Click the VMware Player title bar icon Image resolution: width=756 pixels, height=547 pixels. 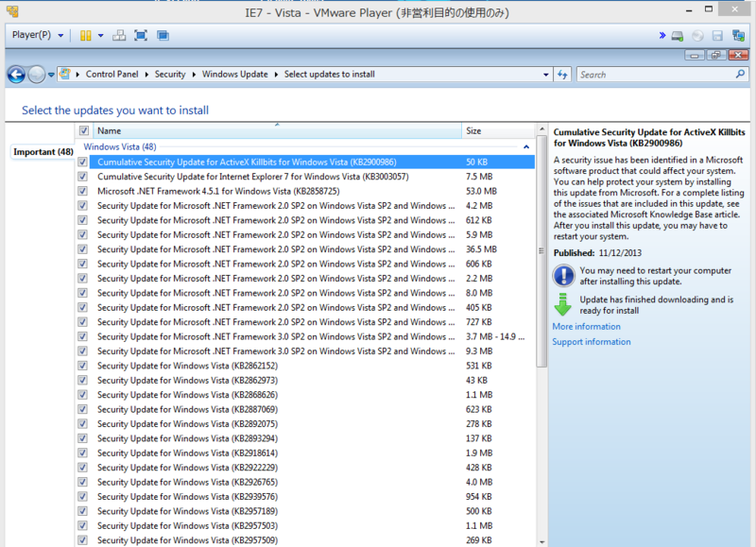[x=13, y=11]
